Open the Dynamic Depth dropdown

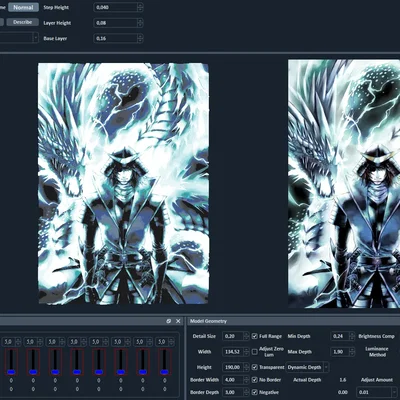[308, 367]
